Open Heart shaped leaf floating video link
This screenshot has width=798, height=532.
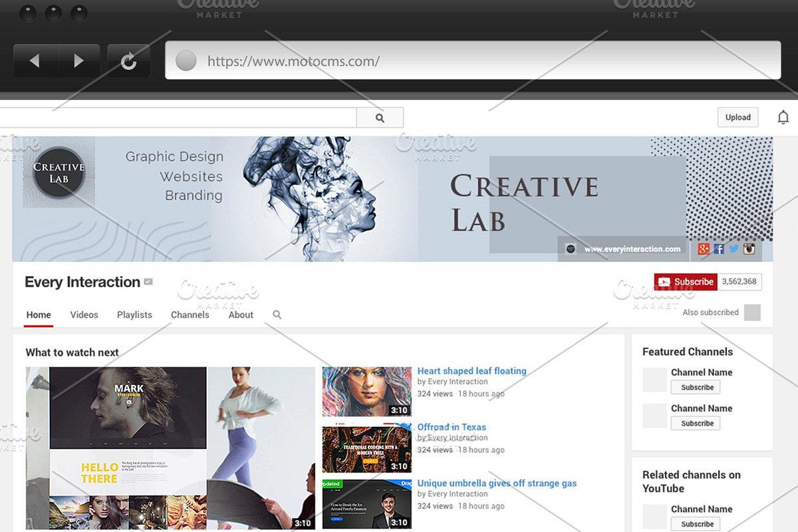471,371
